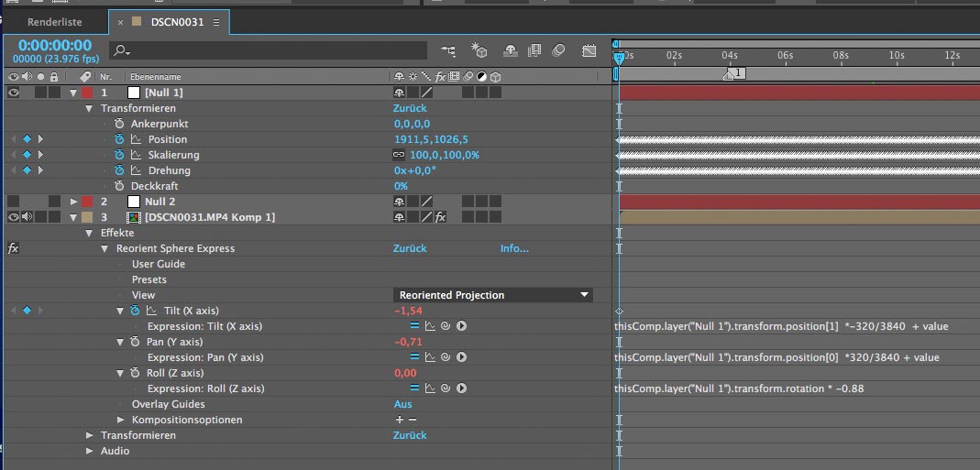Open the composition mini-flowchart icon
This screenshot has width=980, height=470.
tap(448, 50)
